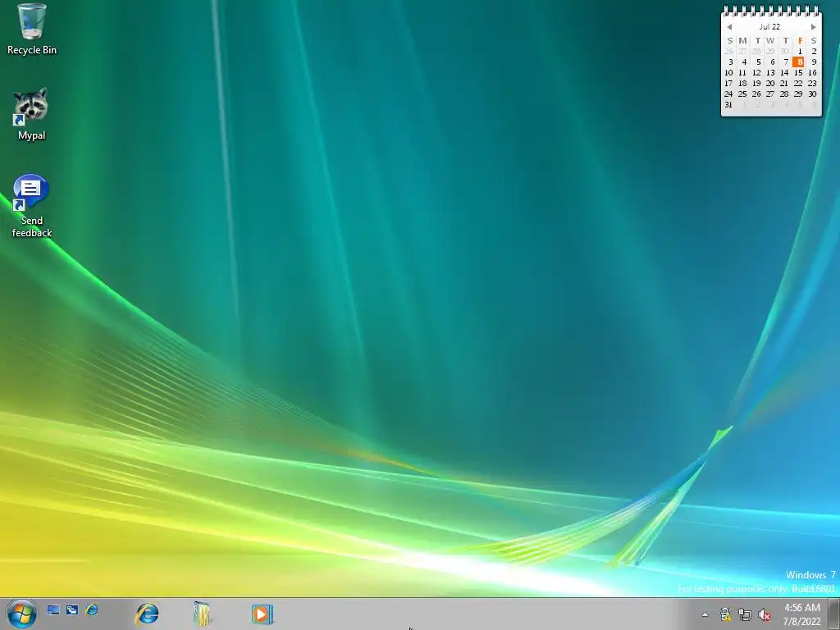This screenshot has width=840, height=630.
Task: Select day 15 in calendar gadget
Action: (x=798, y=73)
